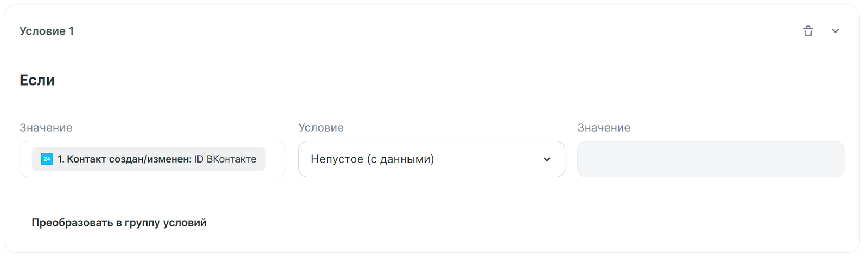This screenshot has width=868, height=259.
Task: Click the blue Bitrix24 icon in the chip
Action: pyautogui.click(x=47, y=159)
